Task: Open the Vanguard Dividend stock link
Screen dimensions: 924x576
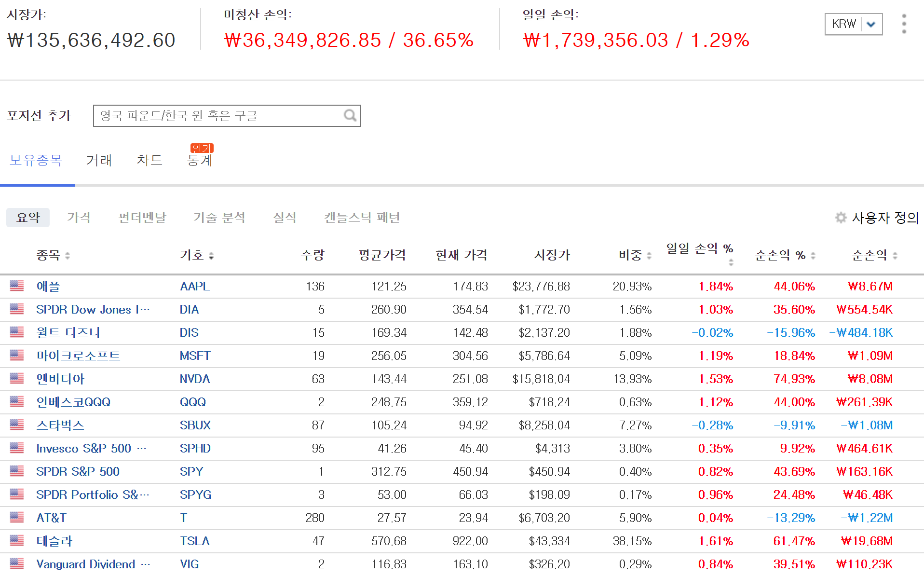Action: coord(94,564)
